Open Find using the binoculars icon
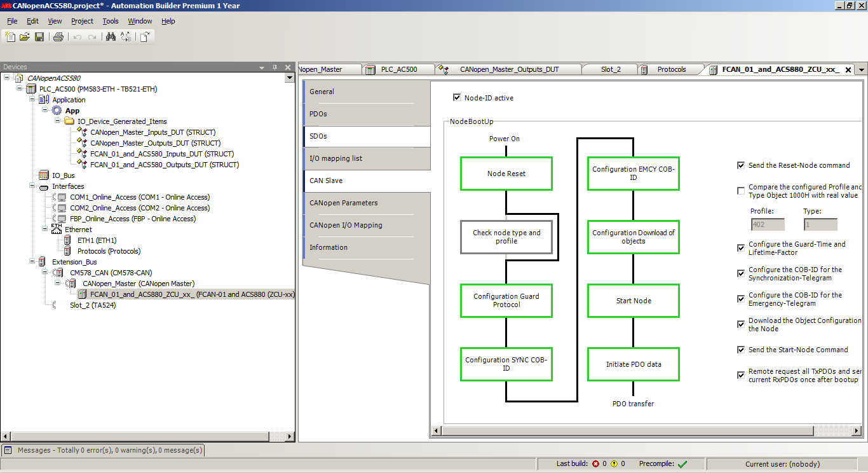The width and height of the screenshot is (868, 473). [111, 37]
